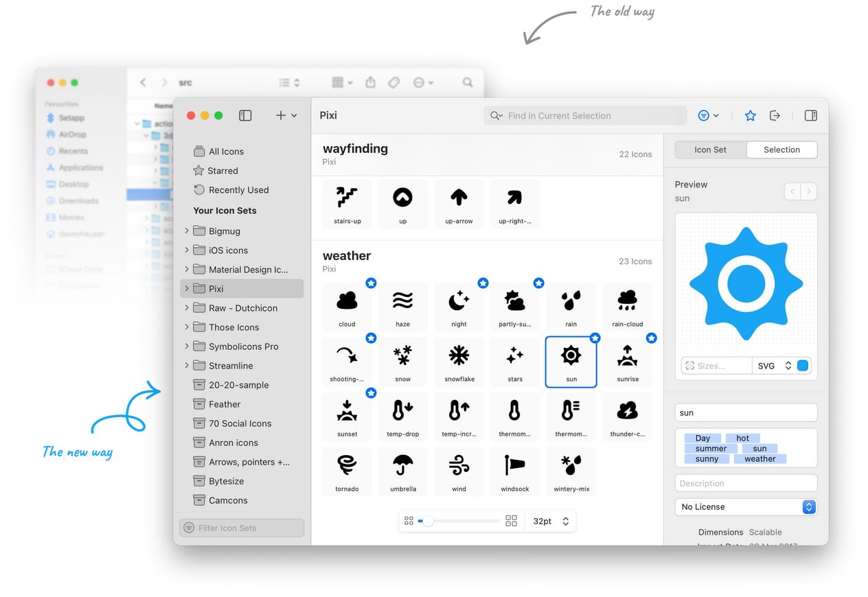The width and height of the screenshot is (868, 597).
Task: Go to next icon in Preview
Action: 809,191
